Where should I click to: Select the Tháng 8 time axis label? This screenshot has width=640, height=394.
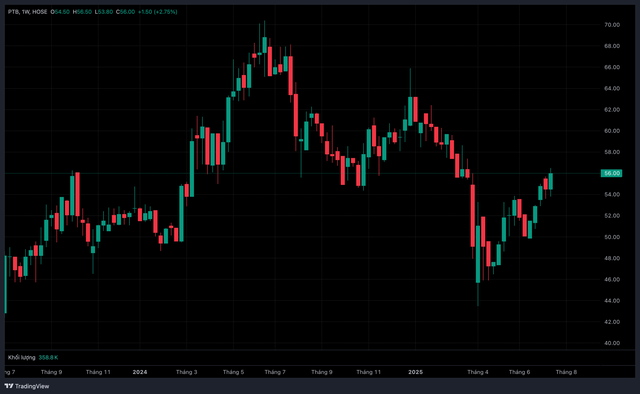coord(566,372)
